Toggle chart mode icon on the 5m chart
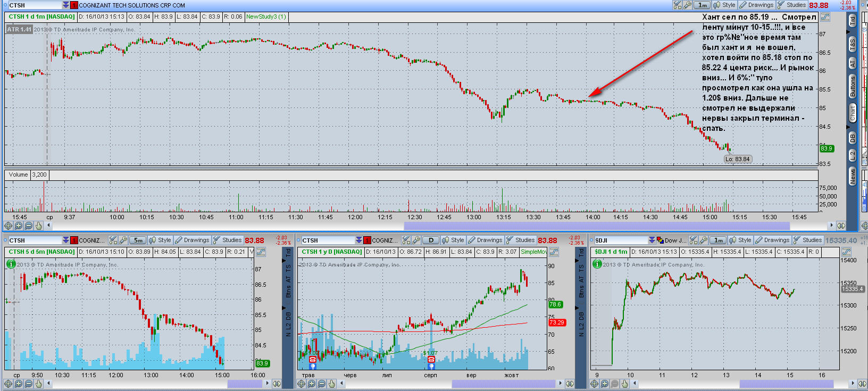868x391 pixels. coord(261,252)
